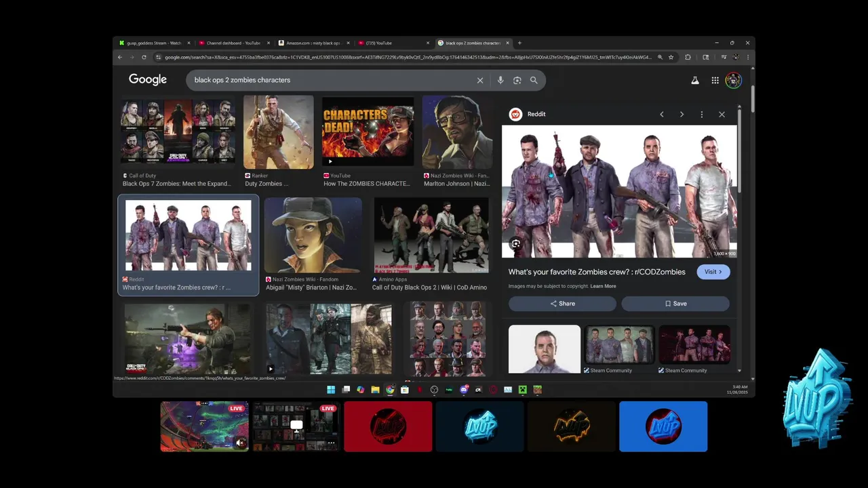Screen dimensions: 868x488
Task: Search inside preview image with Lens
Action: coord(516,243)
